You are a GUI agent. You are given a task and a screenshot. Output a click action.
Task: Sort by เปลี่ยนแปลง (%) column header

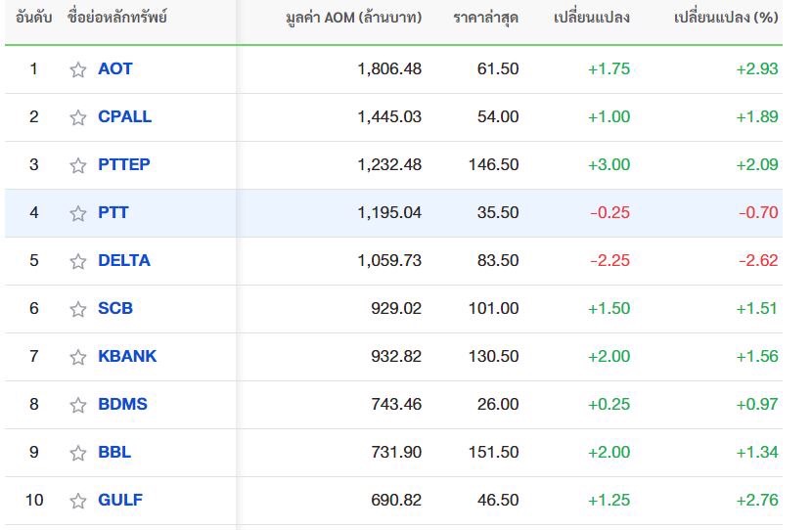(726, 18)
